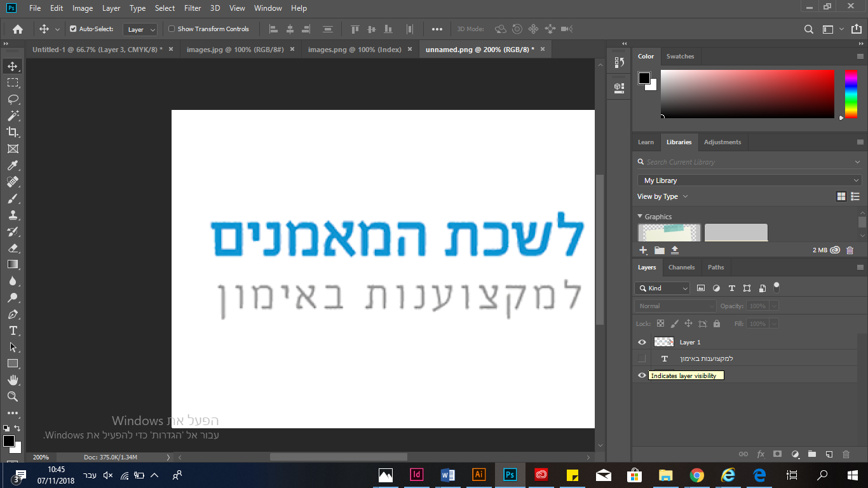Toggle type layer filter icon

coord(731,288)
